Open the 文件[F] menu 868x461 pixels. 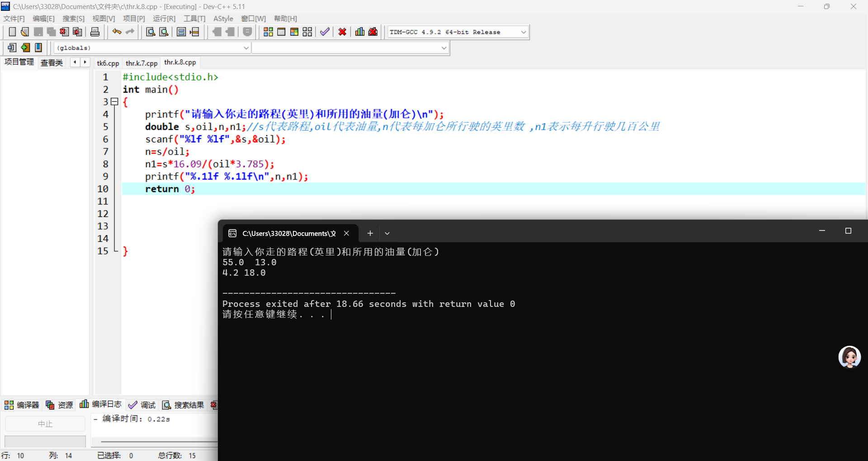point(14,19)
